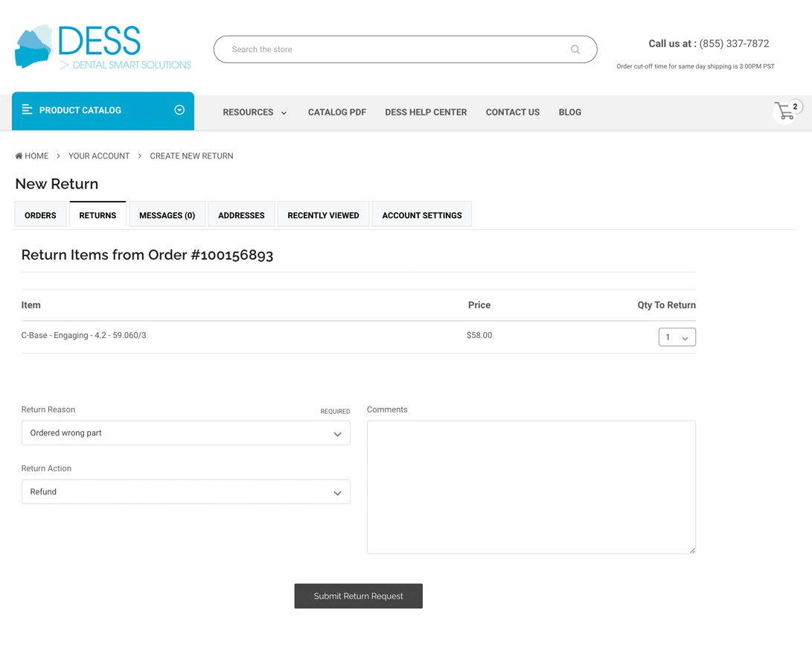Viewport: 812px width, 670px height.
Task: Change the Qty To Return selector
Action: pos(677,336)
